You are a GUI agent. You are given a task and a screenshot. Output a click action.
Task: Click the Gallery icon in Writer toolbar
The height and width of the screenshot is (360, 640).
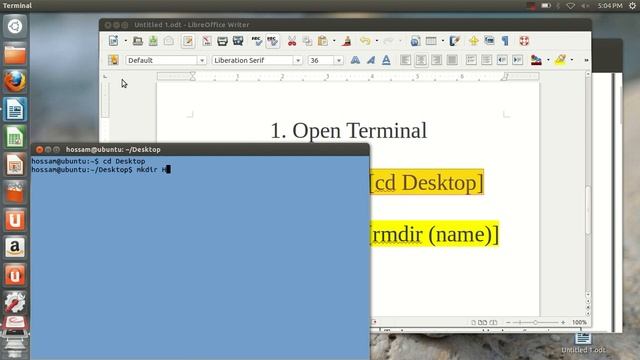click(x=489, y=41)
